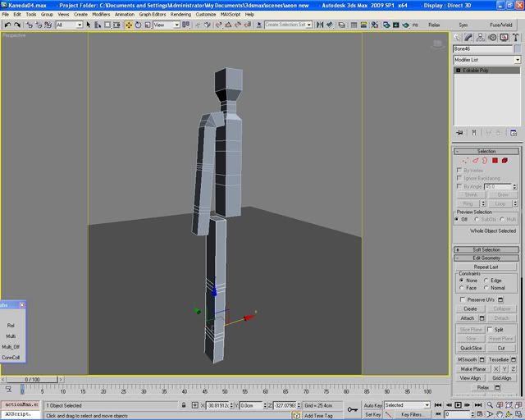
Task: Enable Ignore Backfacing checkbox
Action: 459,178
